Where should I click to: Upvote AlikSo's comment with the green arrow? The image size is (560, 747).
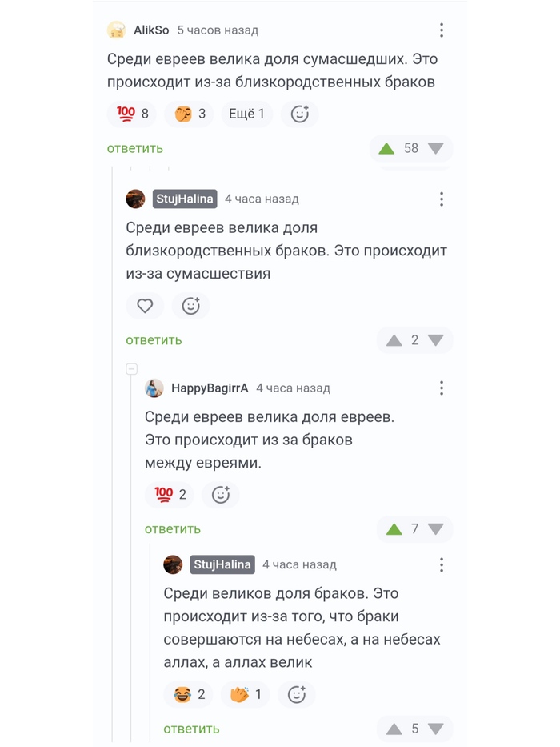point(386,148)
